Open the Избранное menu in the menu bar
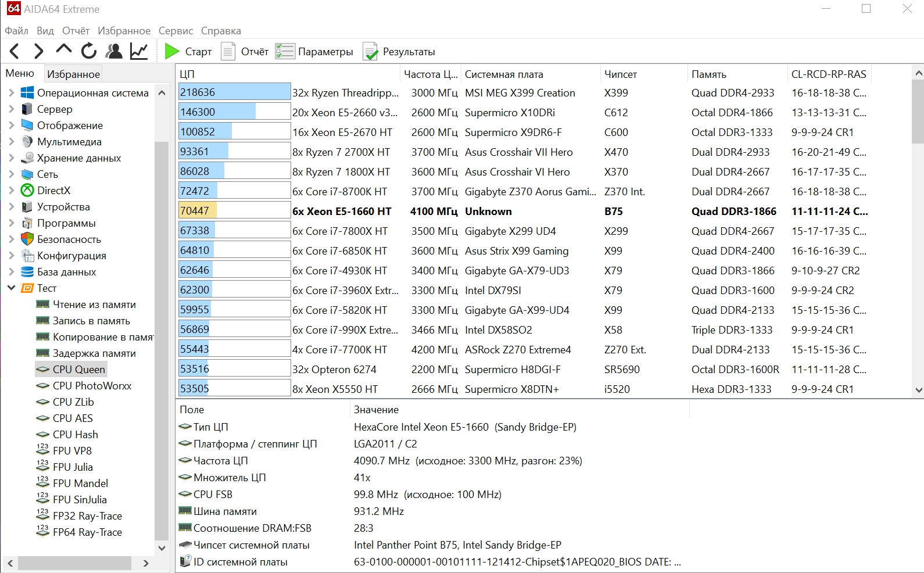 (x=124, y=31)
